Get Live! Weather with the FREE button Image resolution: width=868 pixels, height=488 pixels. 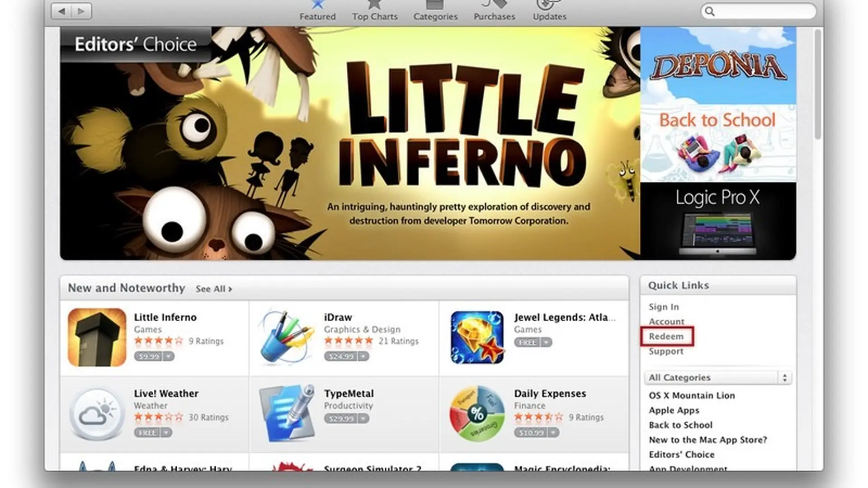[147, 433]
